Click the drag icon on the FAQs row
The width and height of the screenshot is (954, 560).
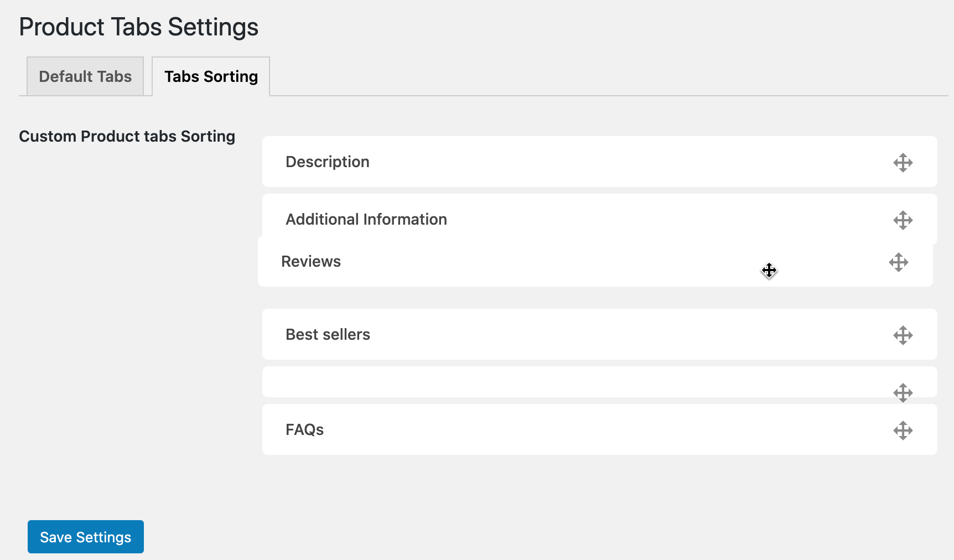coord(903,430)
